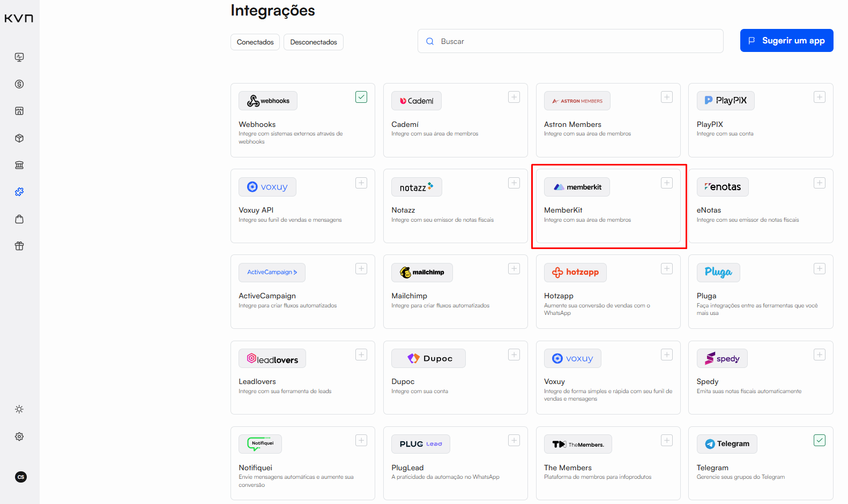The height and width of the screenshot is (504, 848).
Task: Click the plus box on MemberKit card
Action: click(667, 183)
